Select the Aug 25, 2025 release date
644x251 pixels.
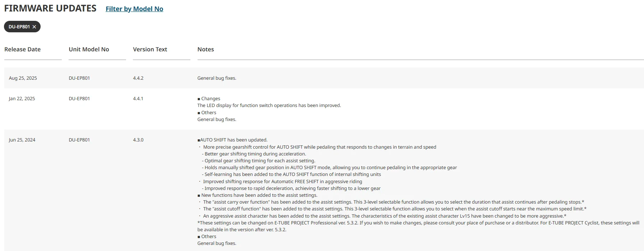click(23, 78)
